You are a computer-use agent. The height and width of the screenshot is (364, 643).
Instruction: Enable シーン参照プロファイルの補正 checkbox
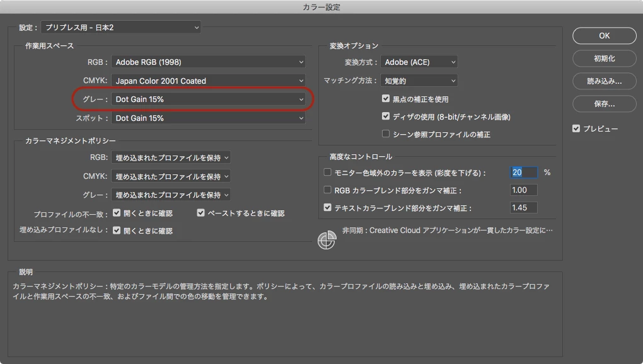point(385,134)
